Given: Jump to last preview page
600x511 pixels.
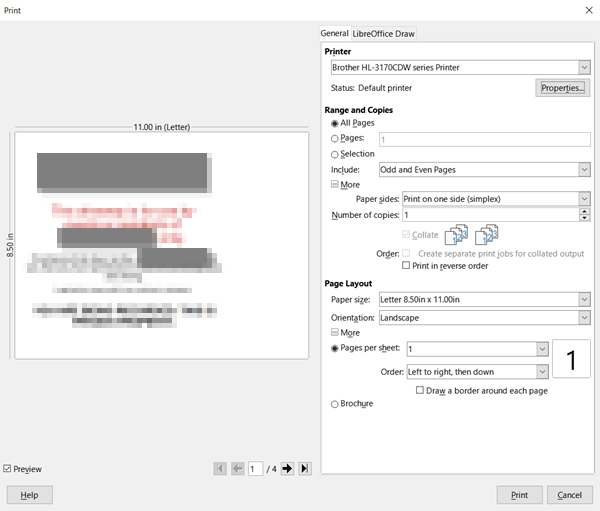Looking at the screenshot, I should pyautogui.click(x=305, y=469).
